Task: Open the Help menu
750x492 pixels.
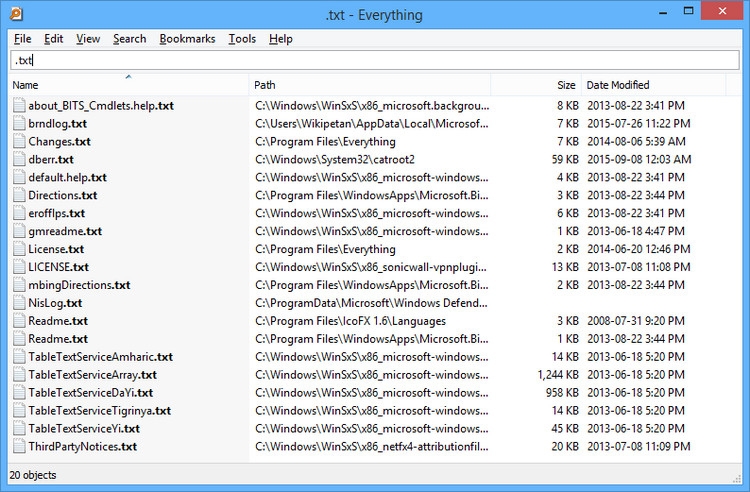Action: (x=281, y=39)
